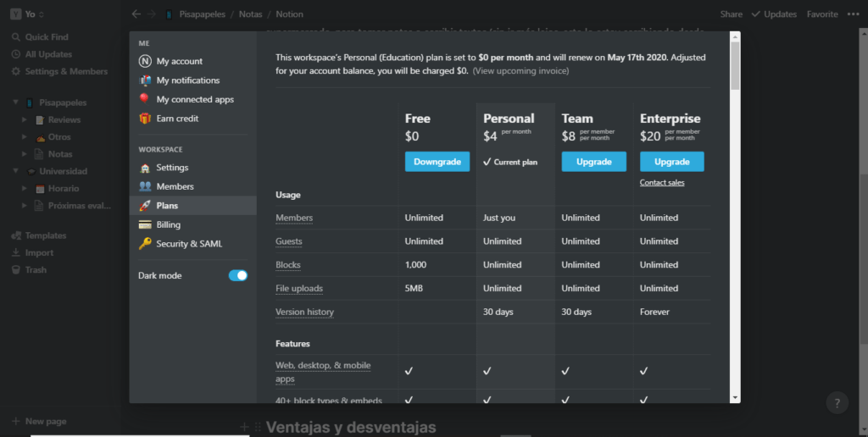This screenshot has height=437, width=868.
Task: Open Security & SAML settings section
Action: [188, 244]
